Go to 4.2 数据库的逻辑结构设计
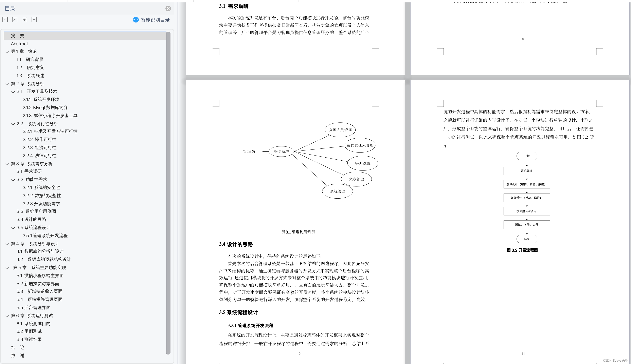 pyautogui.click(x=44, y=259)
